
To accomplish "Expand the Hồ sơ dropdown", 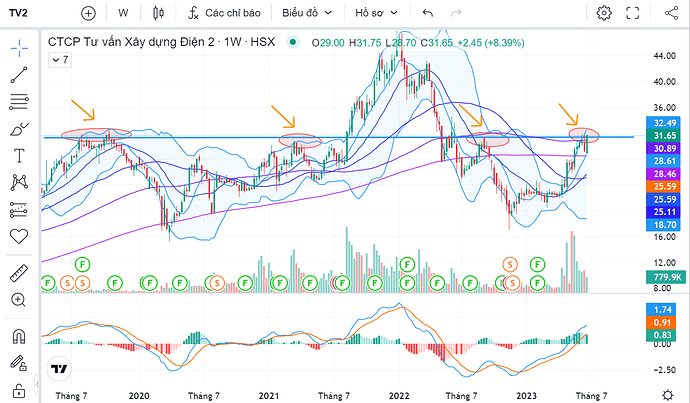I will coord(376,13).
